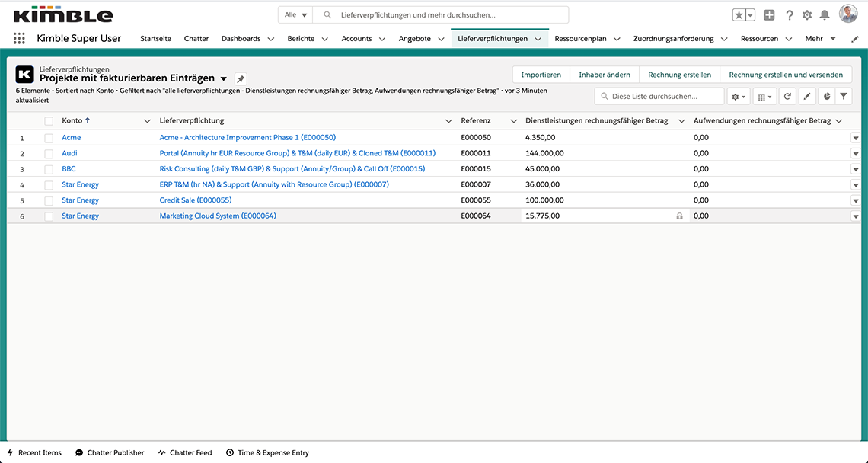Open Recent Items utility

[34, 452]
